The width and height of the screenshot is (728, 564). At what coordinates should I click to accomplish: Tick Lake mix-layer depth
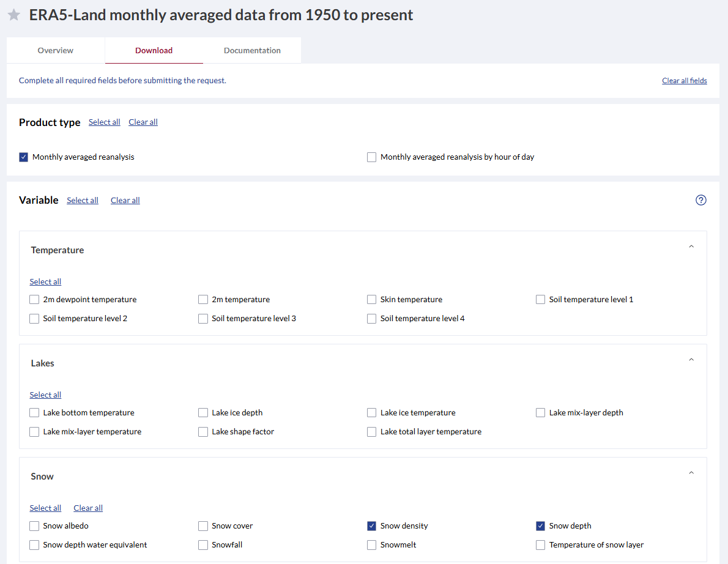[x=540, y=413]
